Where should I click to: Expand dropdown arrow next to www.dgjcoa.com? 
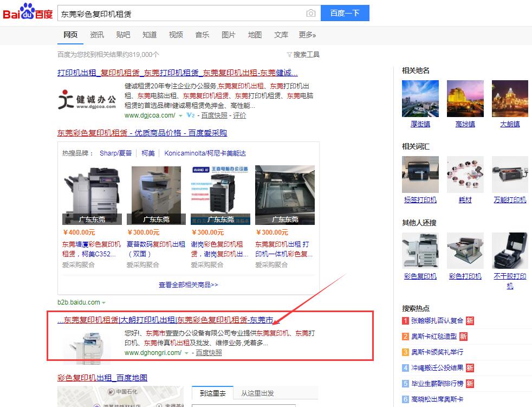click(180, 115)
